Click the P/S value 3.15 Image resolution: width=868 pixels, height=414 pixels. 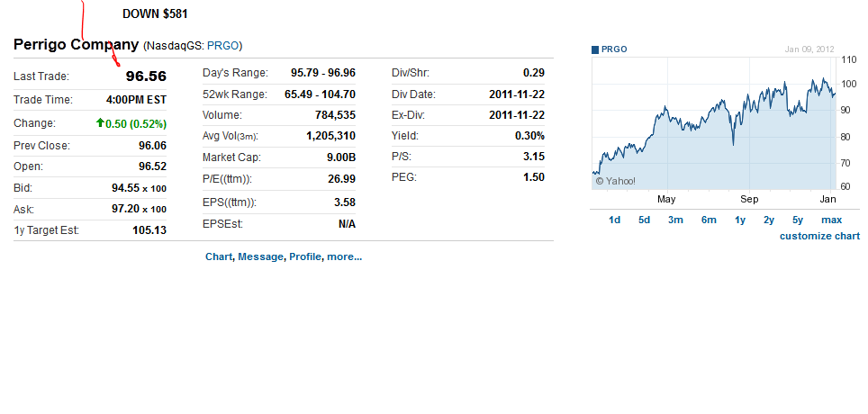coord(534,157)
